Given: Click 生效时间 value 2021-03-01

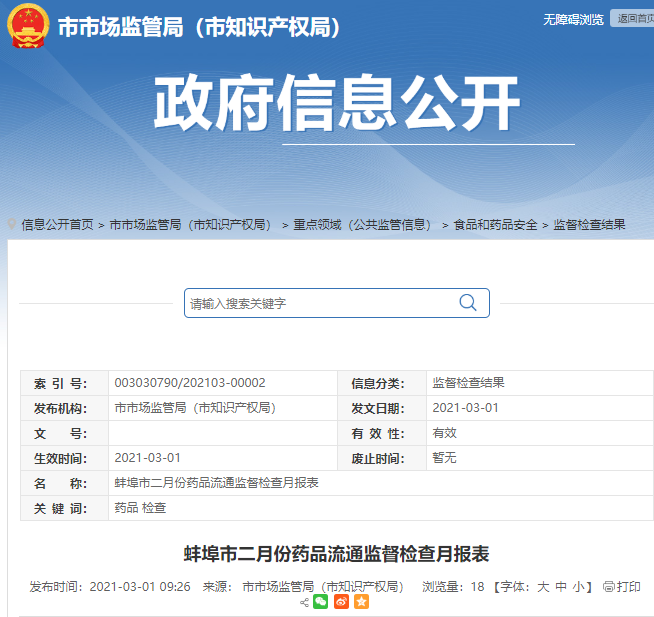Looking at the screenshot, I should coord(147,458).
